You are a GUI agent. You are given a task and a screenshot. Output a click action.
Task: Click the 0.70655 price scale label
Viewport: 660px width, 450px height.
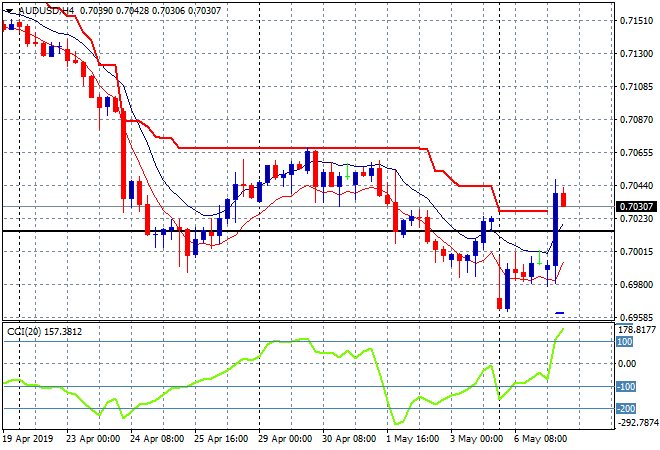point(636,153)
